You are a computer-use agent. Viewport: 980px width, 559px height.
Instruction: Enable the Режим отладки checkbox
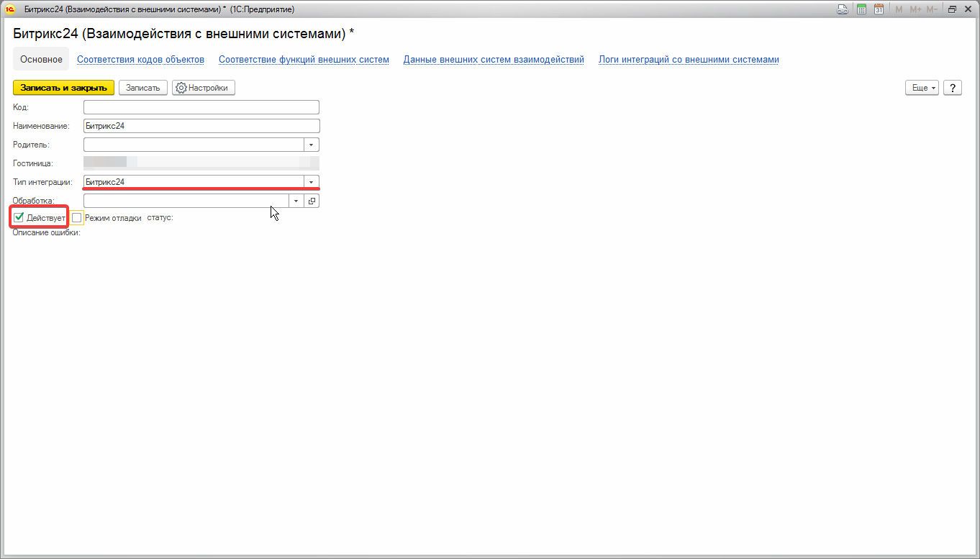(x=77, y=217)
